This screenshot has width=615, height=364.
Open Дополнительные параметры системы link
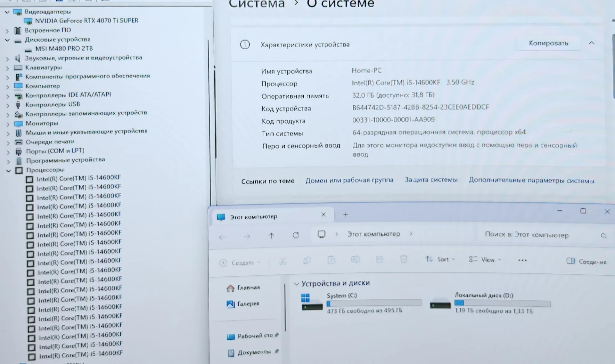coord(532,181)
